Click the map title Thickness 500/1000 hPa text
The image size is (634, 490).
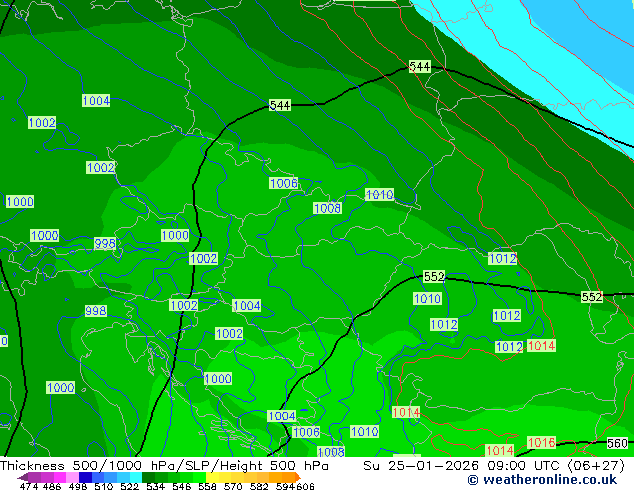point(164,466)
